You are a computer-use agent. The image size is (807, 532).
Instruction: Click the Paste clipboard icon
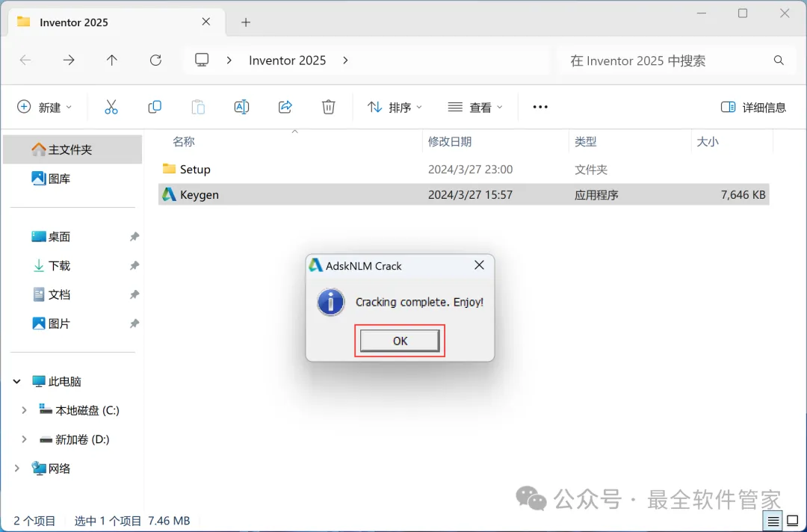click(198, 107)
